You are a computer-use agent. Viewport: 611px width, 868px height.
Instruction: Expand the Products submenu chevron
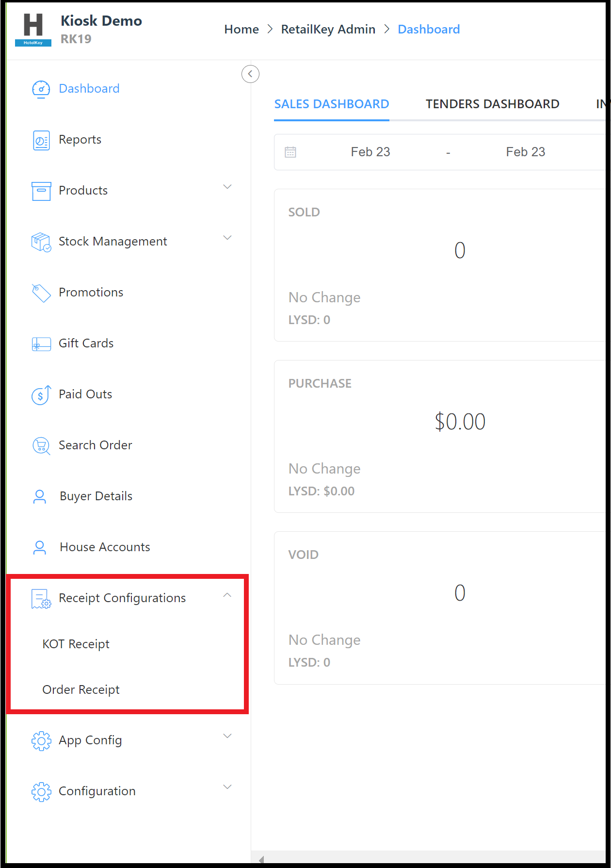tap(227, 187)
